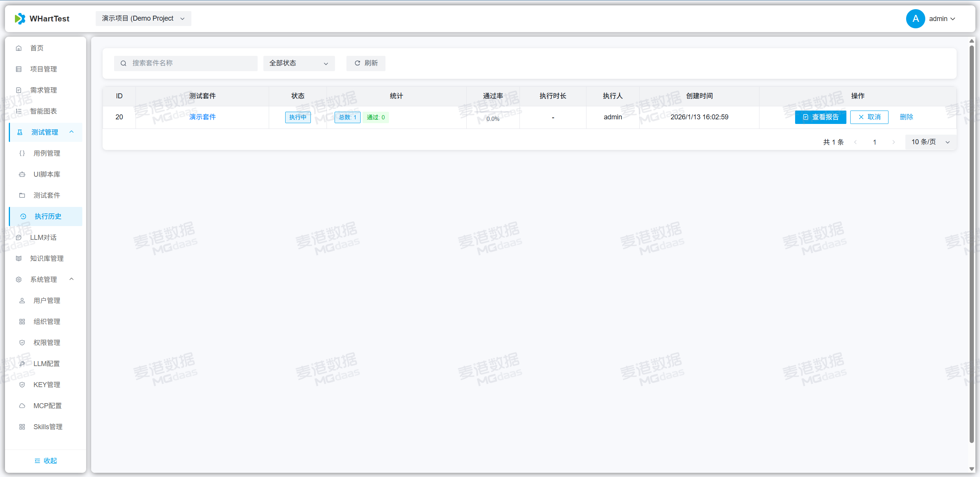Click the folder icon beside 测试套件

[x=22, y=195]
